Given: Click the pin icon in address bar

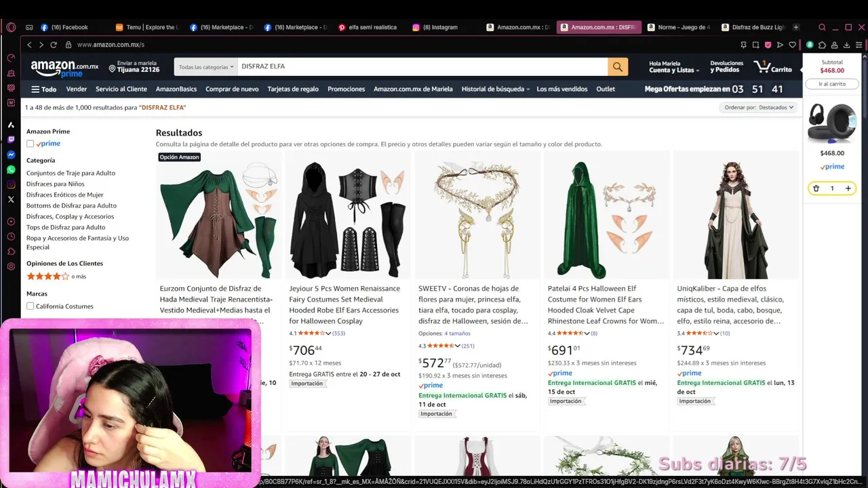Looking at the screenshot, I should tap(743, 45).
